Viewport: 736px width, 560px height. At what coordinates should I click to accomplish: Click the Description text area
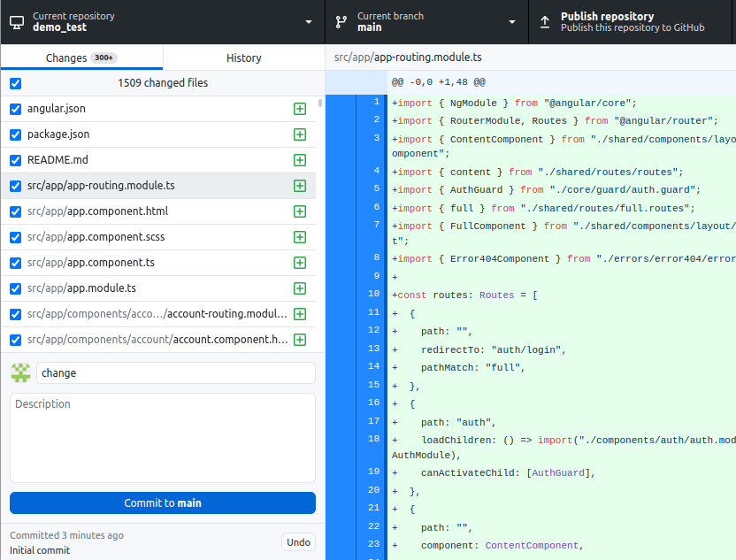click(163, 438)
